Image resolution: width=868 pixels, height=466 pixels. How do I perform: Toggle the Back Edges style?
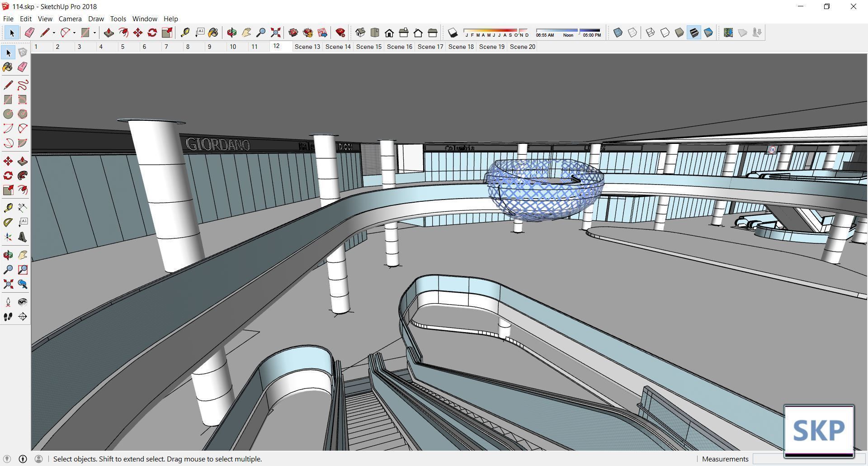point(632,33)
